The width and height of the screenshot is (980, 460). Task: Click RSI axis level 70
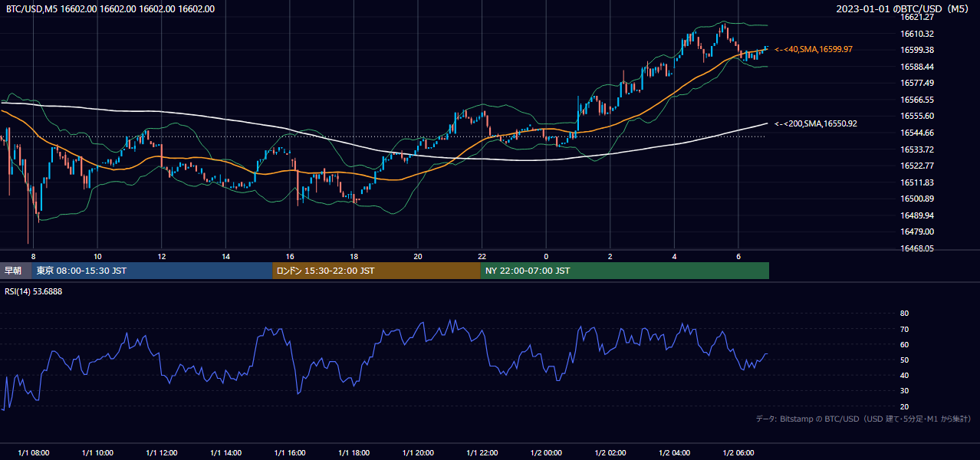click(x=904, y=329)
